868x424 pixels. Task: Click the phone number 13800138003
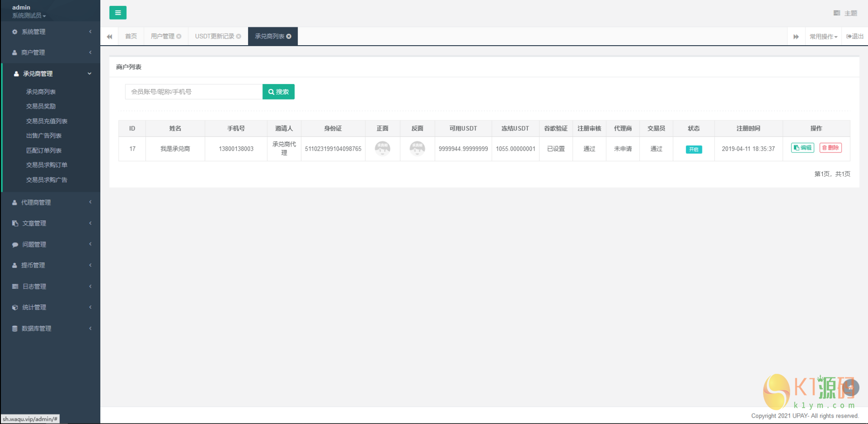click(236, 149)
